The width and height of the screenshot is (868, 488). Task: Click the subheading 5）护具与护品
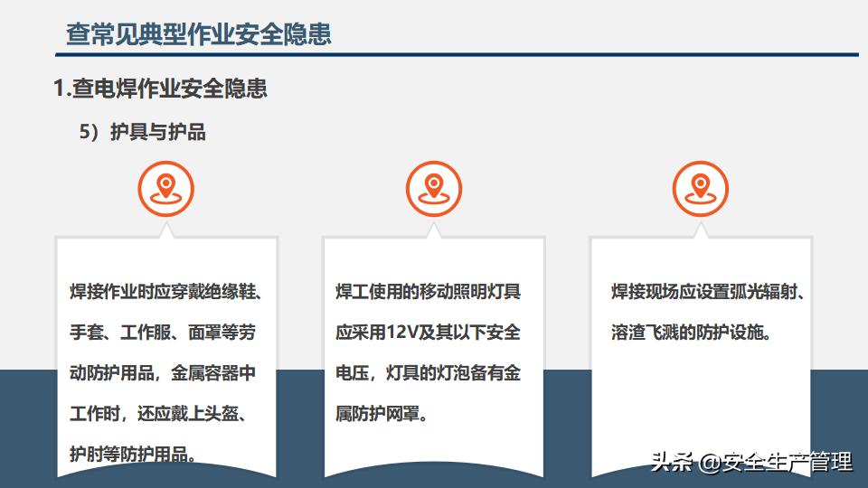(x=142, y=132)
